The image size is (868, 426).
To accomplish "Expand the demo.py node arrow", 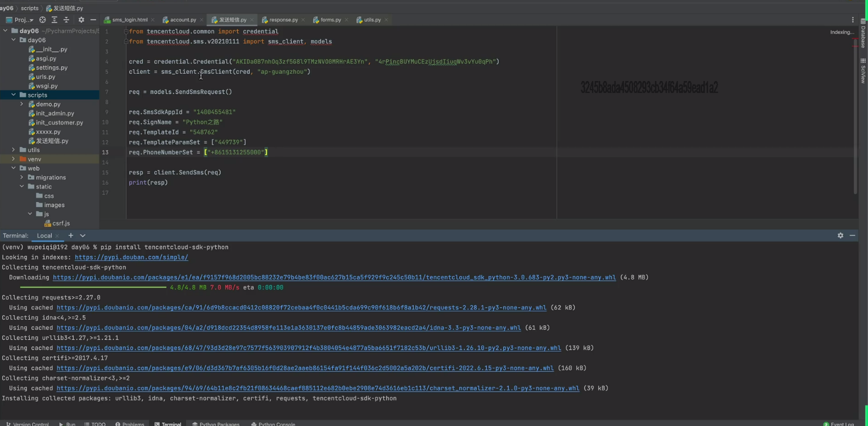I will (22, 104).
